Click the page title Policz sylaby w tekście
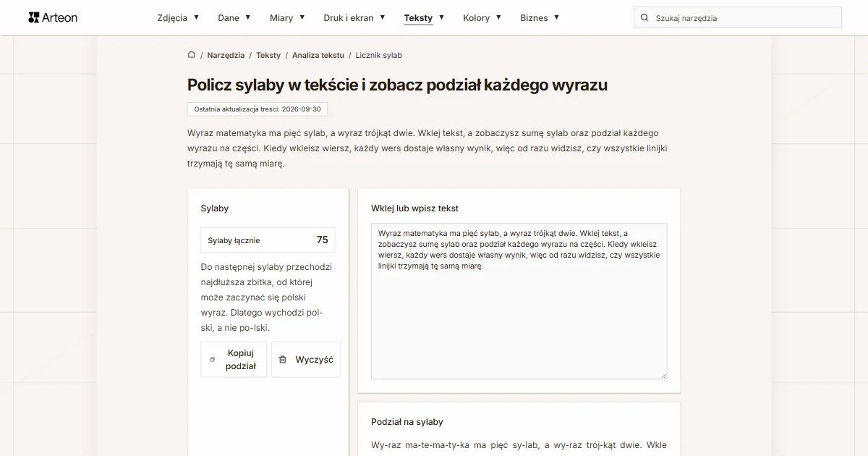The width and height of the screenshot is (868, 456). (x=397, y=85)
